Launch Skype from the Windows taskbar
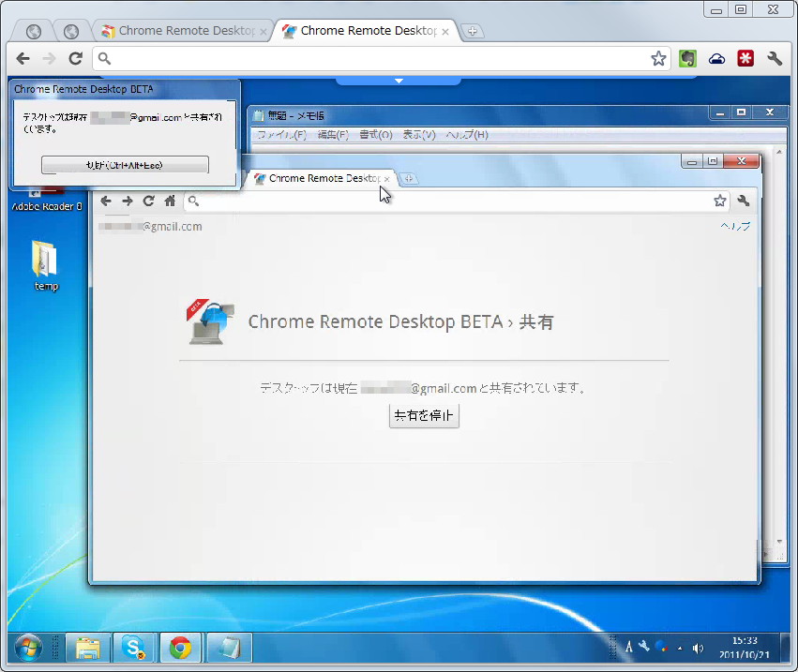This screenshot has width=798, height=672. 134,648
